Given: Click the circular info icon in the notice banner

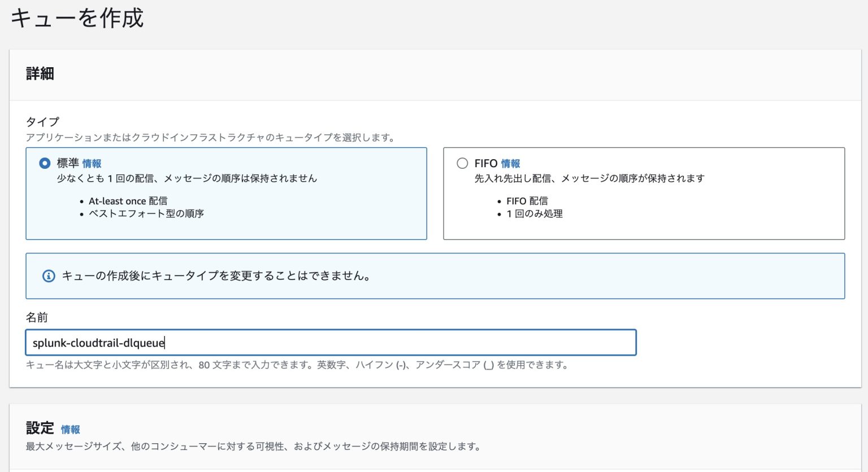Looking at the screenshot, I should (48, 276).
